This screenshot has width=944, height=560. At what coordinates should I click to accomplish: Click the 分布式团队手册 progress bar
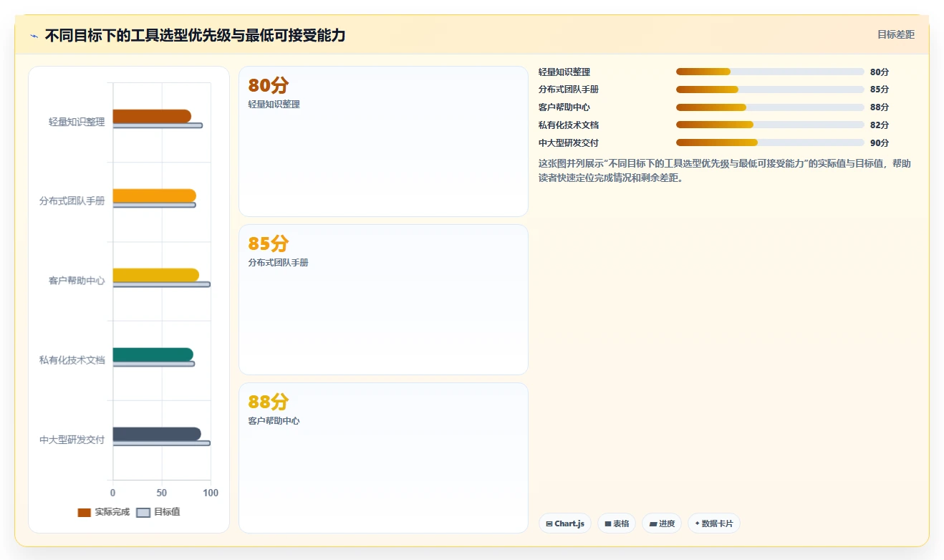click(x=770, y=90)
